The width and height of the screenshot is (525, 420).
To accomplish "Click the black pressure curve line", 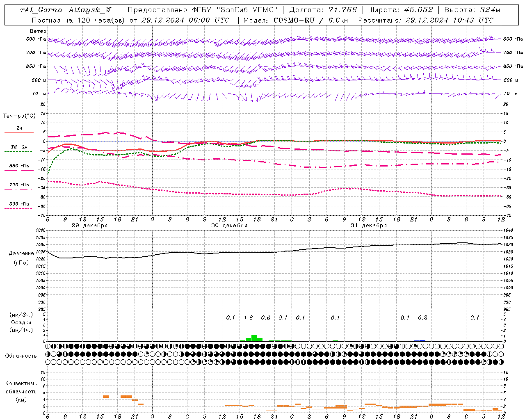I will [274, 252].
